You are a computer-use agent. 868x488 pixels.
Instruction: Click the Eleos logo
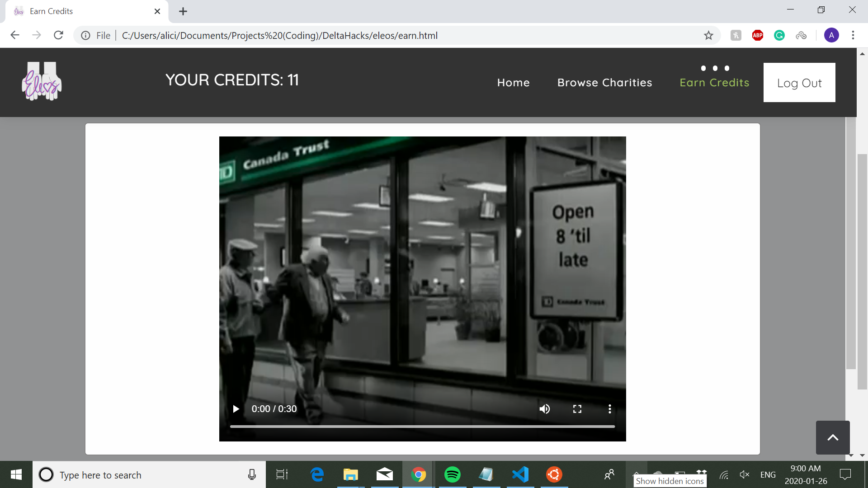(42, 81)
